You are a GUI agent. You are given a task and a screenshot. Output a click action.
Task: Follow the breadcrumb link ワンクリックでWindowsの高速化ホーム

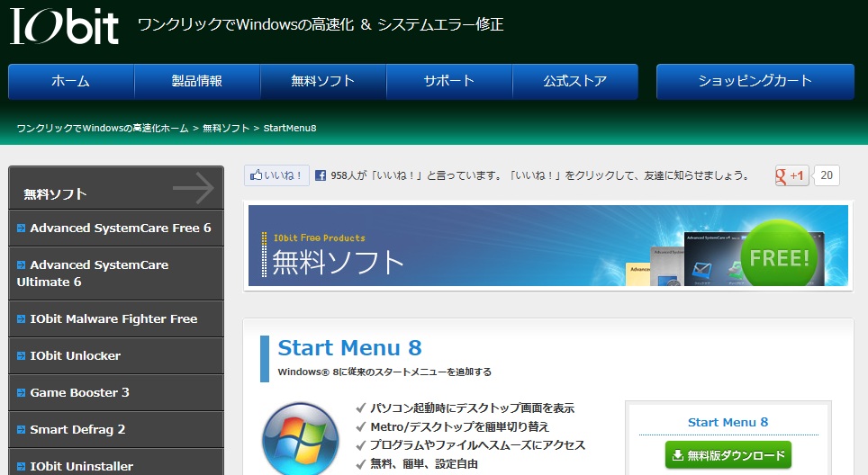point(103,129)
